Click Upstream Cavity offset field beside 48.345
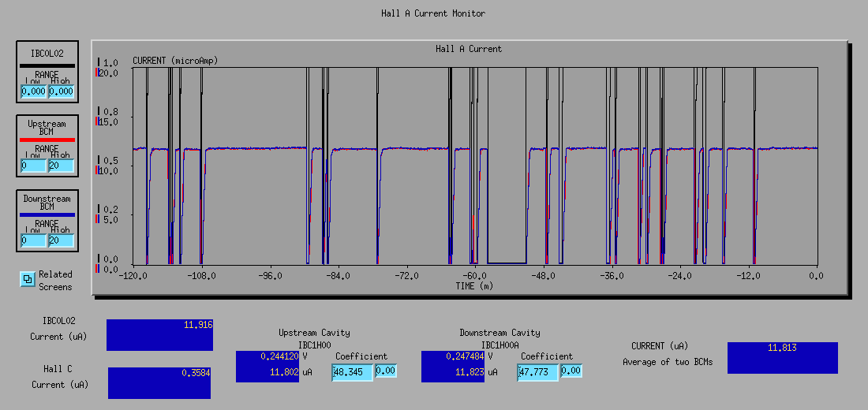 click(x=387, y=371)
